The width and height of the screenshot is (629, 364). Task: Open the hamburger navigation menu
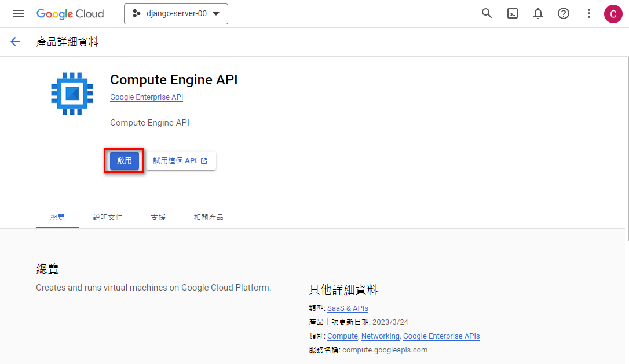[19, 14]
